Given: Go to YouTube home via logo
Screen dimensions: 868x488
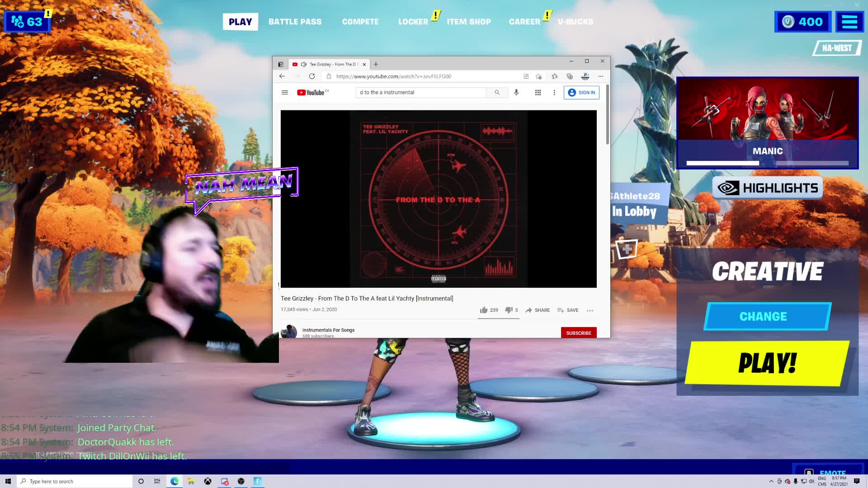Looking at the screenshot, I should [x=312, y=92].
